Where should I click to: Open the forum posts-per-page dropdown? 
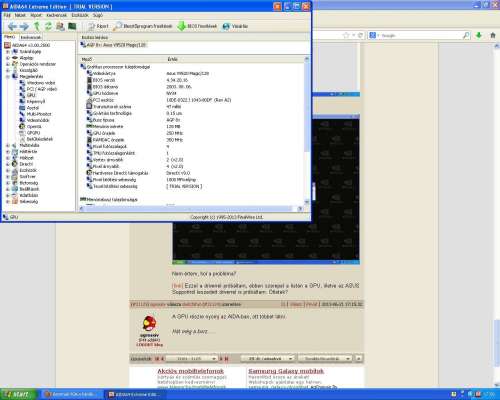[268, 359]
